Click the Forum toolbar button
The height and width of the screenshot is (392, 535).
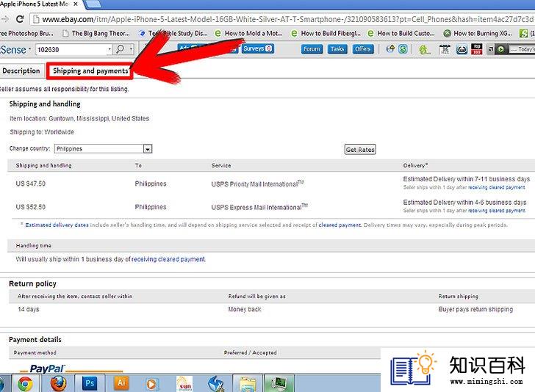[312, 49]
